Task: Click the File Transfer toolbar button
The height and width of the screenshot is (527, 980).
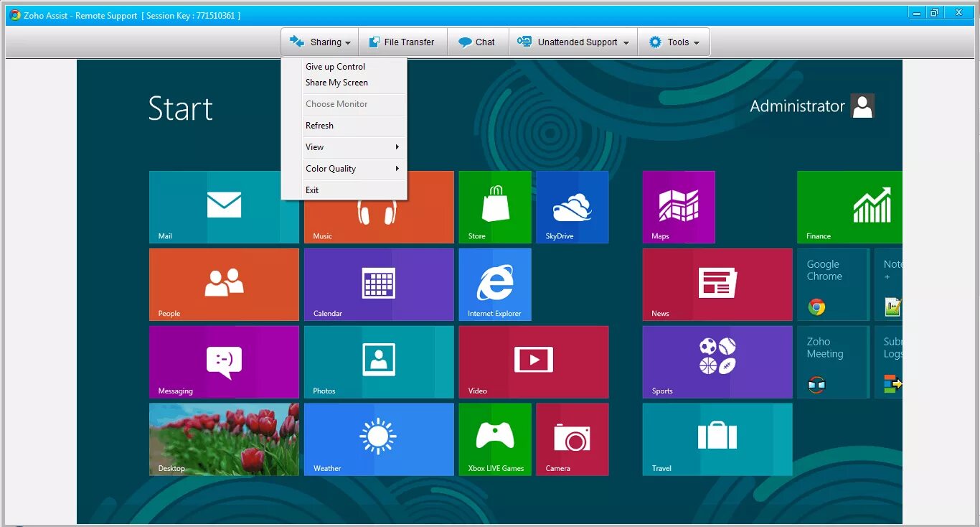Action: point(402,42)
